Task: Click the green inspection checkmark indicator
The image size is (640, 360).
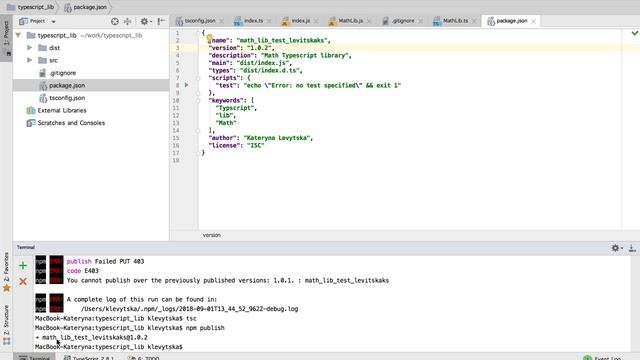Action: [635, 33]
